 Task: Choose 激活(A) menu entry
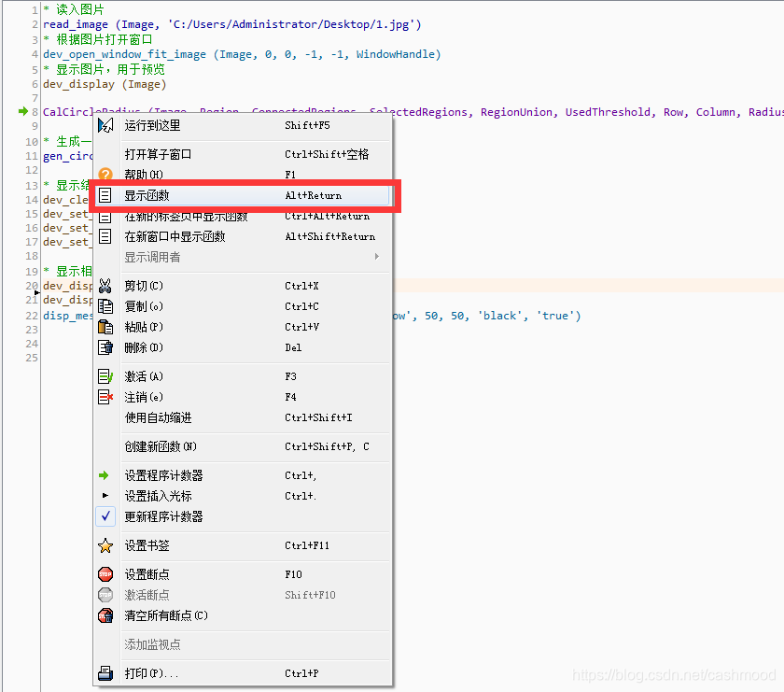coord(243,376)
